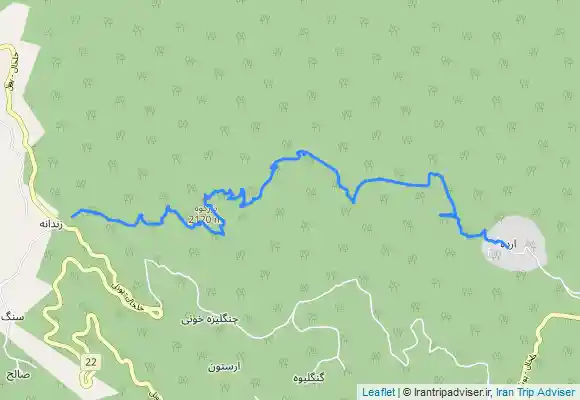Select the گنگلیوه place label

(309, 378)
